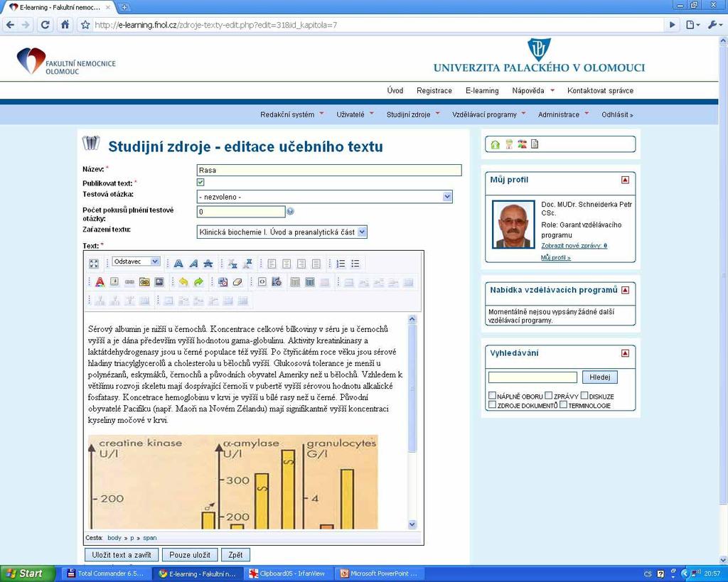The image size is (728, 582).
Task: Click the insert media settings icon
Action: tap(277, 281)
